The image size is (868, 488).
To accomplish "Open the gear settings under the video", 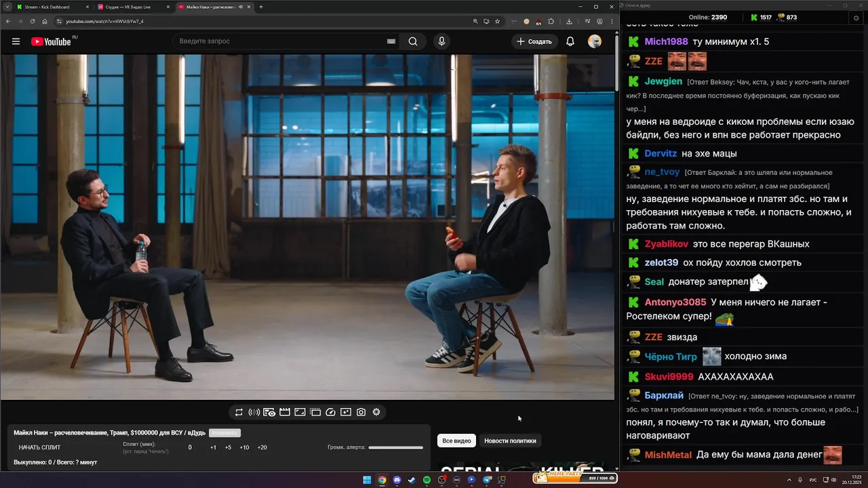I will 376,412.
